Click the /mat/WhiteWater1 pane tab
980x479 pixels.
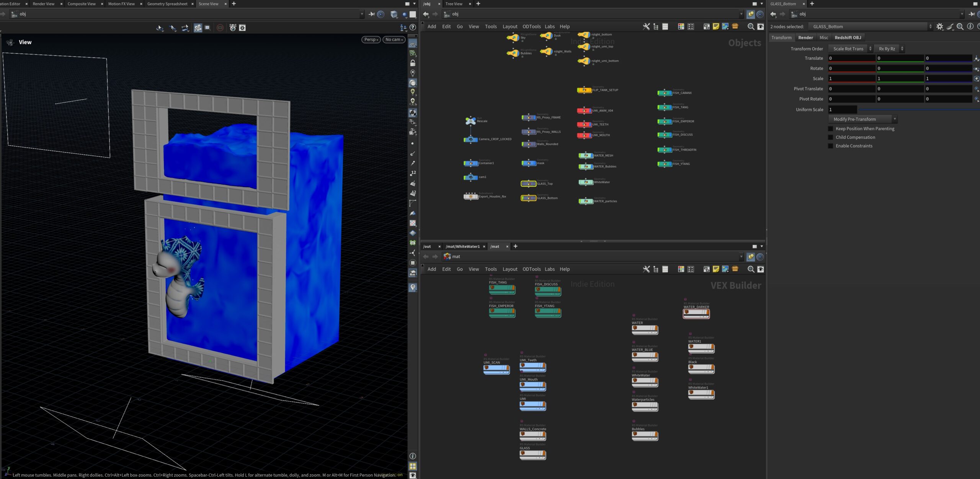tap(462, 246)
